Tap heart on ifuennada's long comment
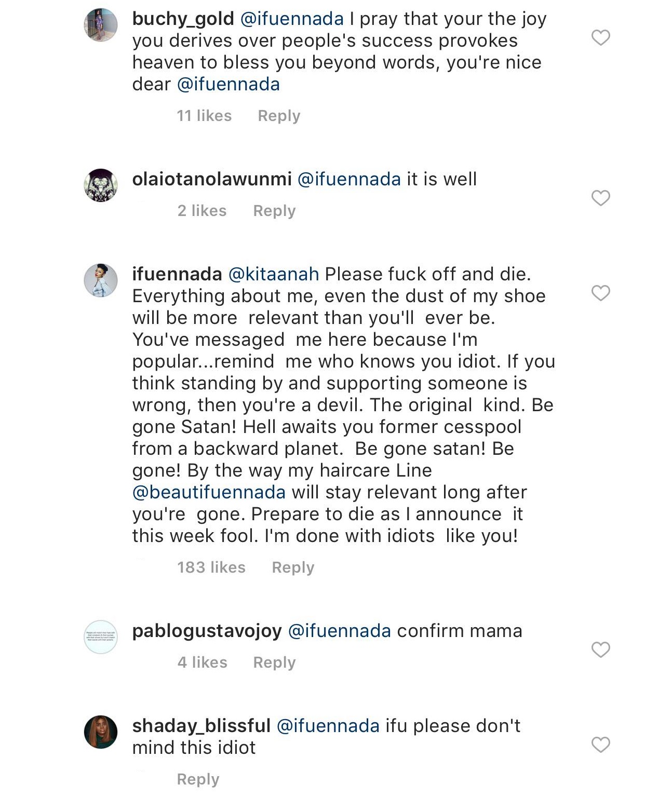Screen dimensions: 645x812 tap(601, 293)
